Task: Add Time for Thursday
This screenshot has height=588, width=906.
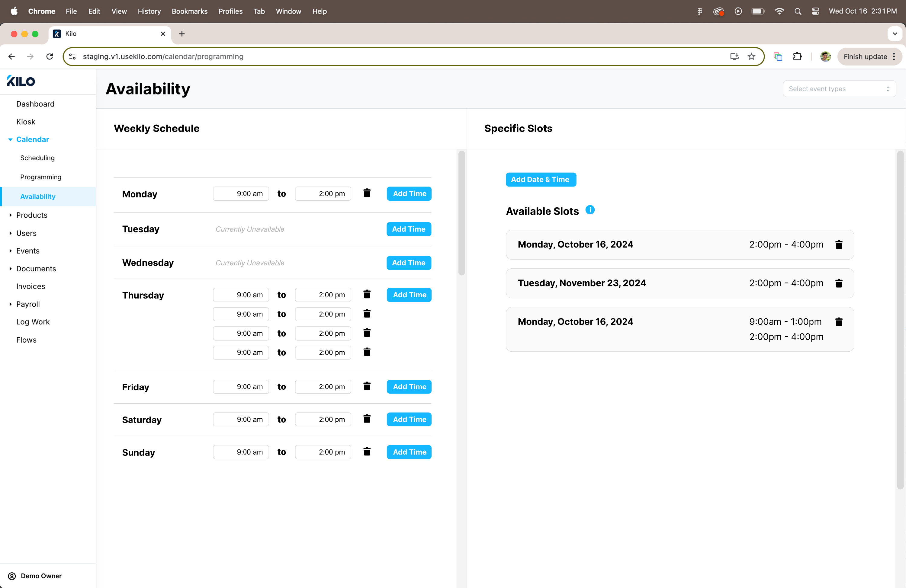Action: tap(409, 295)
